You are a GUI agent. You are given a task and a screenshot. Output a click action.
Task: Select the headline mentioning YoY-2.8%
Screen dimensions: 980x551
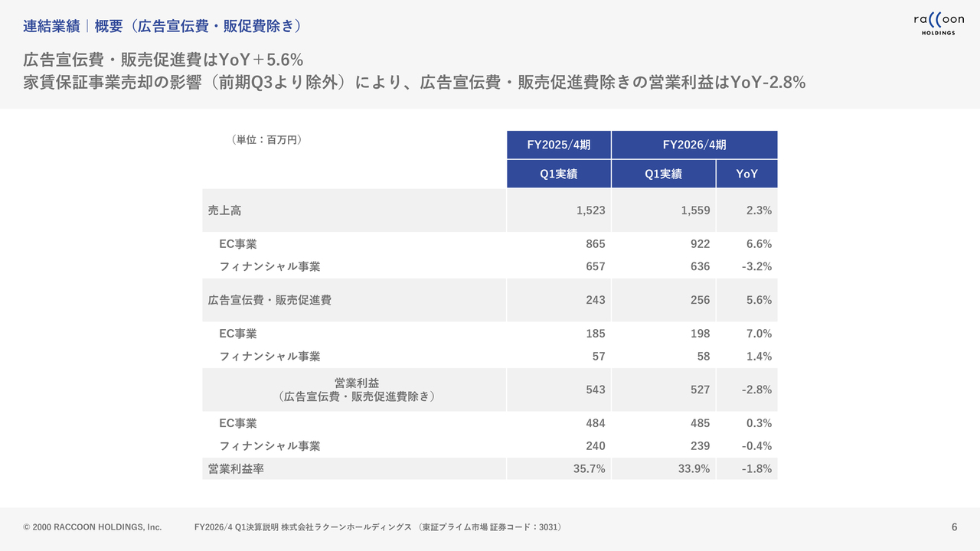414,83
